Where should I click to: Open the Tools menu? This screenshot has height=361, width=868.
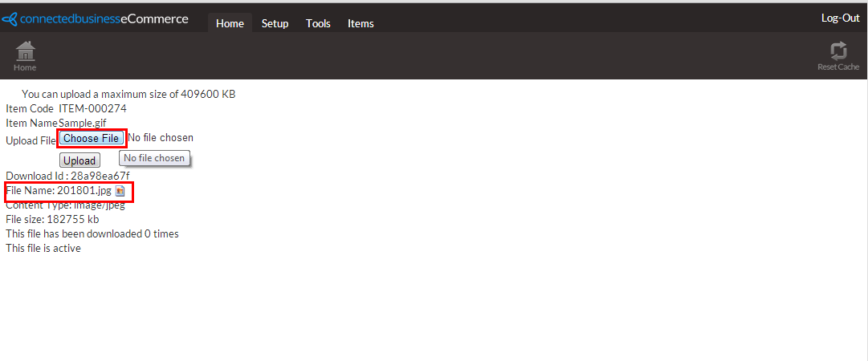[318, 23]
